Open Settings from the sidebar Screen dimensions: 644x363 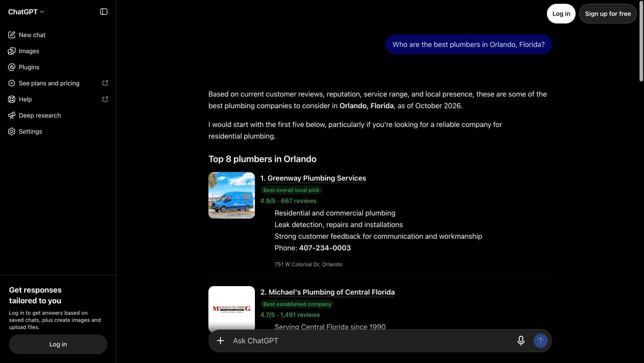coord(58,131)
